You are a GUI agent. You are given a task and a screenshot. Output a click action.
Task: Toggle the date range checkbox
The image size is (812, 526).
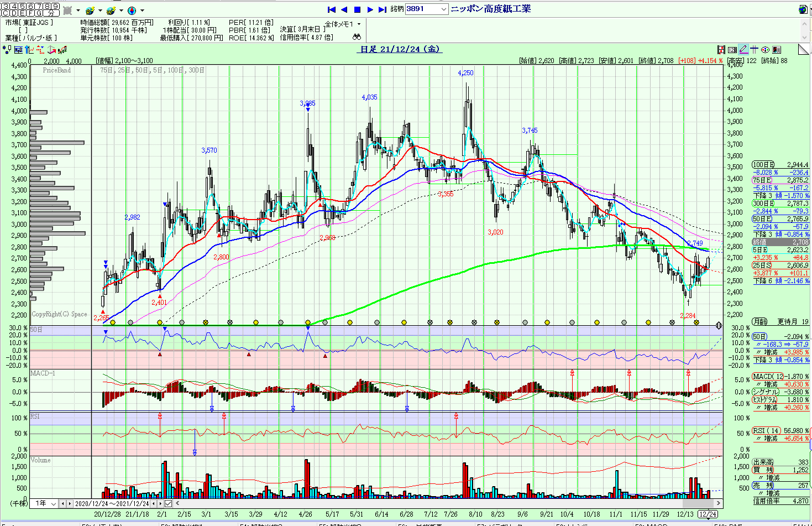tap(169, 503)
